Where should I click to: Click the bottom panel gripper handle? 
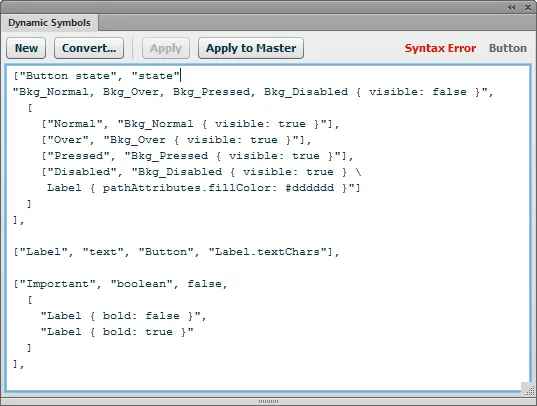point(268,401)
